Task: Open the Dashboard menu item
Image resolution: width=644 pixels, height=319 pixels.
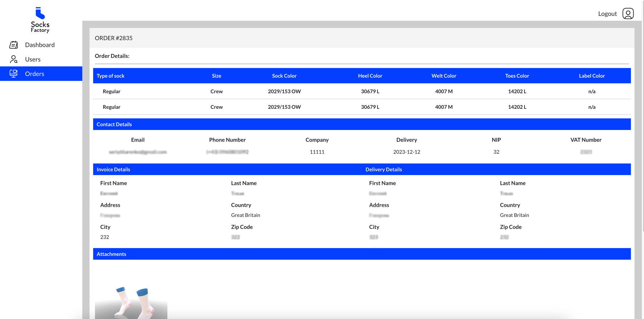Action: click(x=40, y=45)
